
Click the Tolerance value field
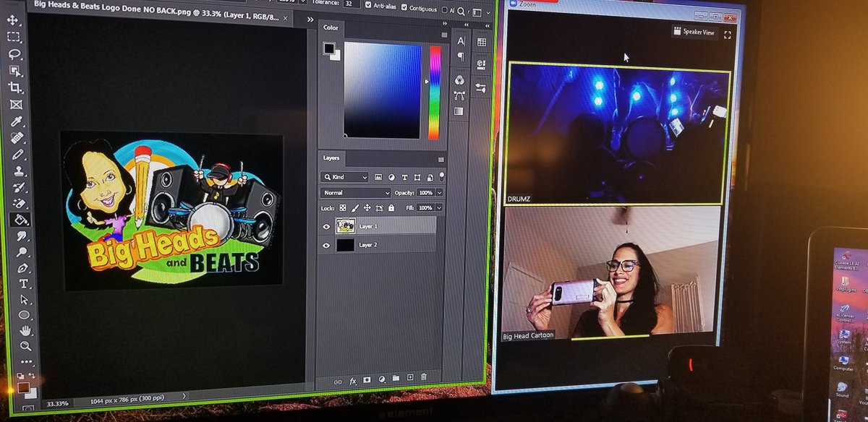352,4
